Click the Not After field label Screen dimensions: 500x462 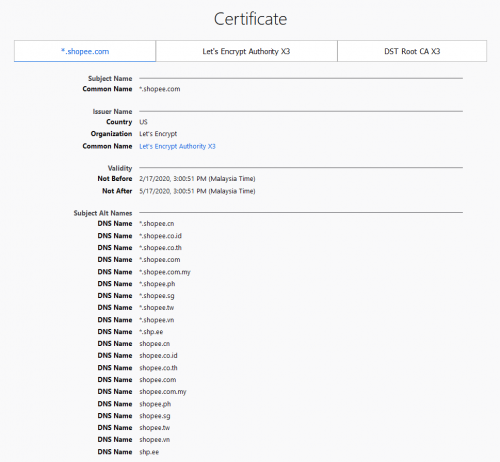pos(117,191)
